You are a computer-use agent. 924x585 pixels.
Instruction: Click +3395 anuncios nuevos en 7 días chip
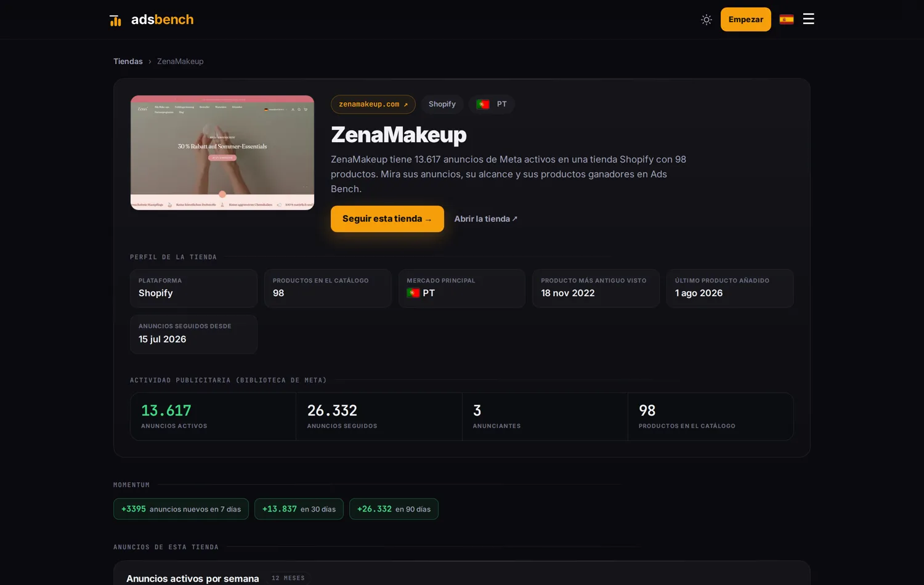point(181,509)
